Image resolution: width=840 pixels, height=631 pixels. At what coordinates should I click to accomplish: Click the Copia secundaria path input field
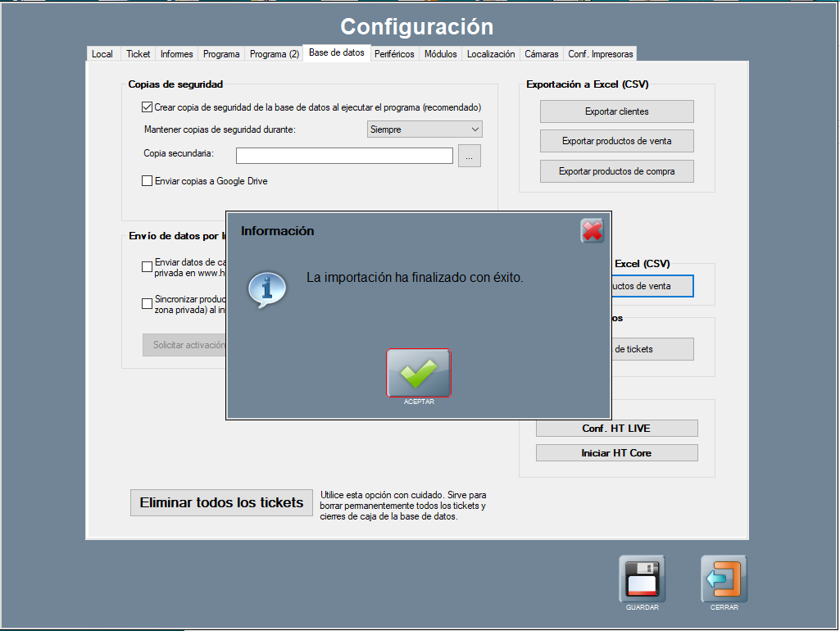point(344,156)
